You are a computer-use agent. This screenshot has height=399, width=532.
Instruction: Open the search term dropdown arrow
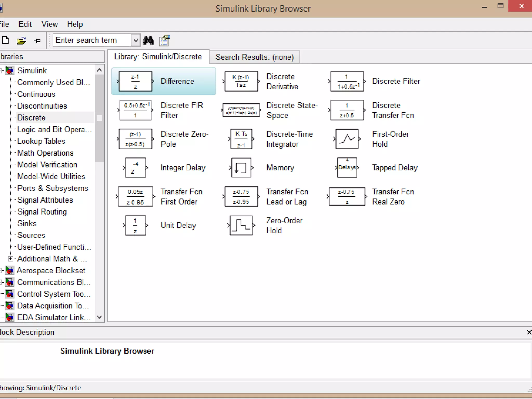click(x=135, y=41)
